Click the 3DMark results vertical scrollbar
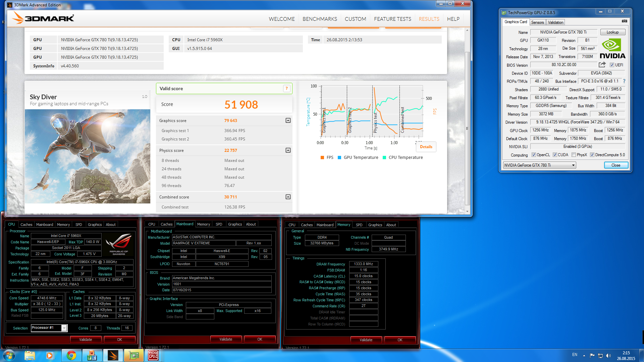 (467, 128)
